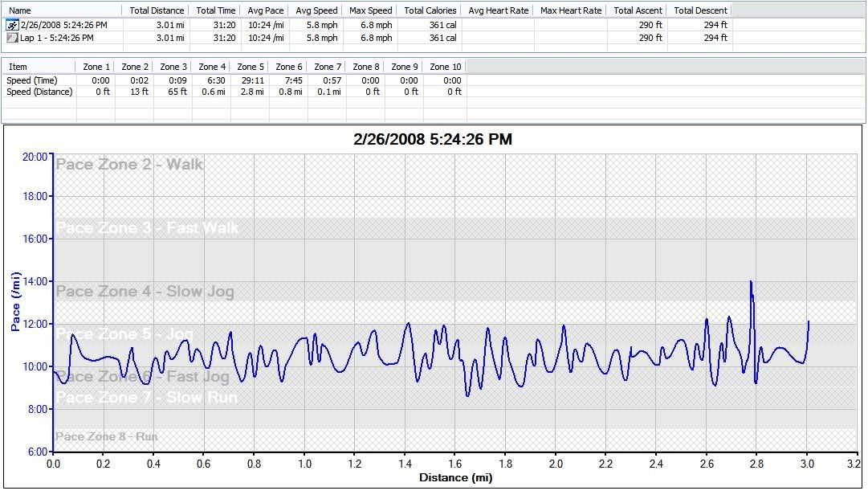Select the 2/26/2008 5:24:26 PM activity row
868x503 pixels.
63,25
